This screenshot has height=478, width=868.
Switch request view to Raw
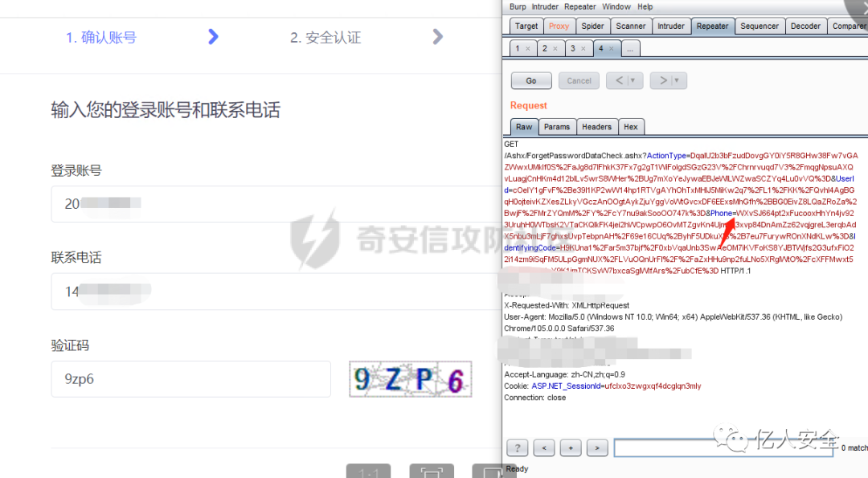tap(524, 127)
